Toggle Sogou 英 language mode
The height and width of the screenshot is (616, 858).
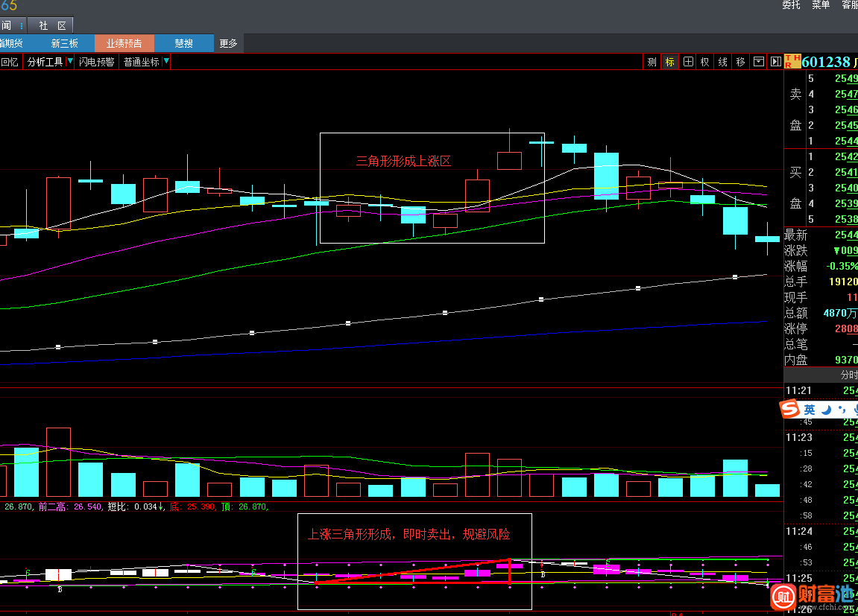click(x=810, y=410)
